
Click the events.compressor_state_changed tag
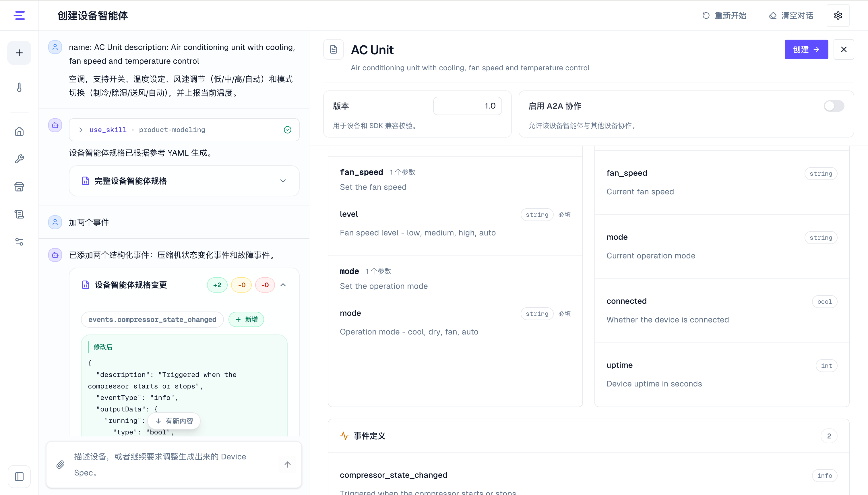[152, 320]
